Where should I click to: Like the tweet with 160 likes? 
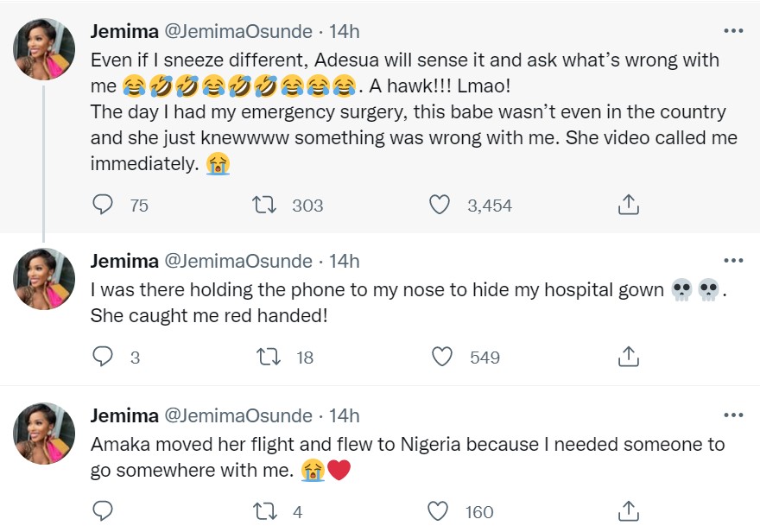click(x=438, y=511)
